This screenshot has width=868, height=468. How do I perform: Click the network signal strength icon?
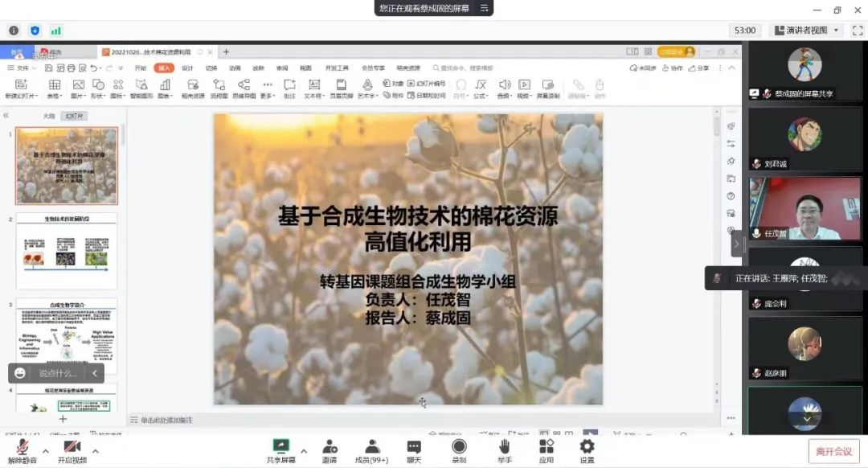(x=56, y=31)
